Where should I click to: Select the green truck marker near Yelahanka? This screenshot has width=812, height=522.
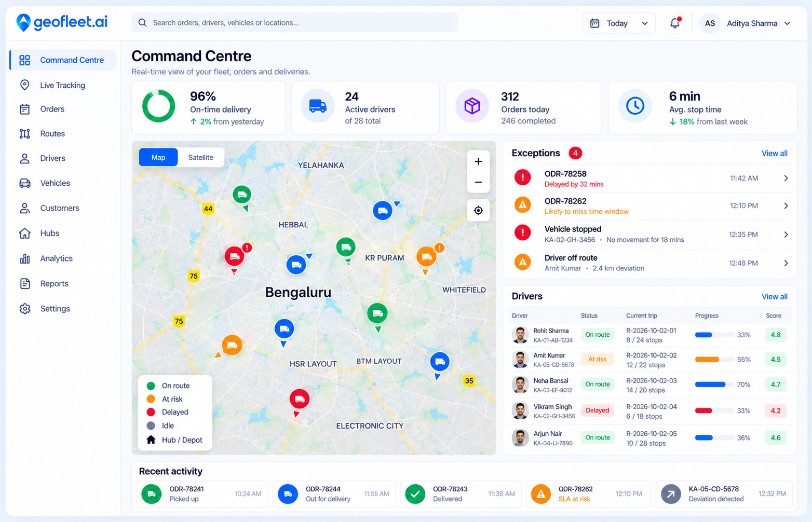pos(242,195)
